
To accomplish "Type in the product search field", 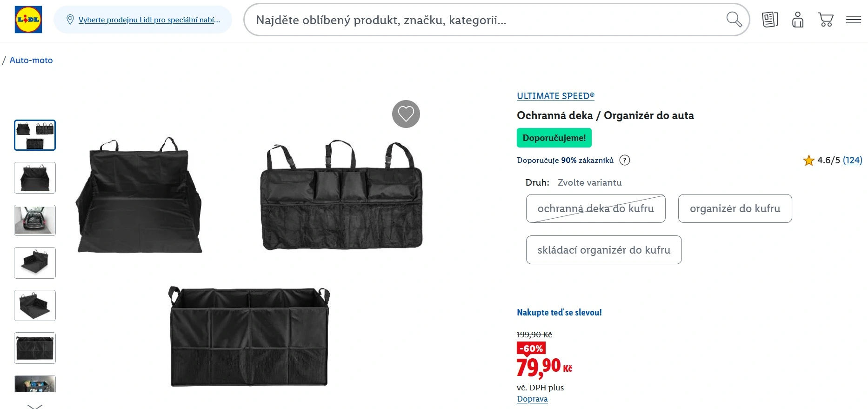I will click(x=484, y=20).
